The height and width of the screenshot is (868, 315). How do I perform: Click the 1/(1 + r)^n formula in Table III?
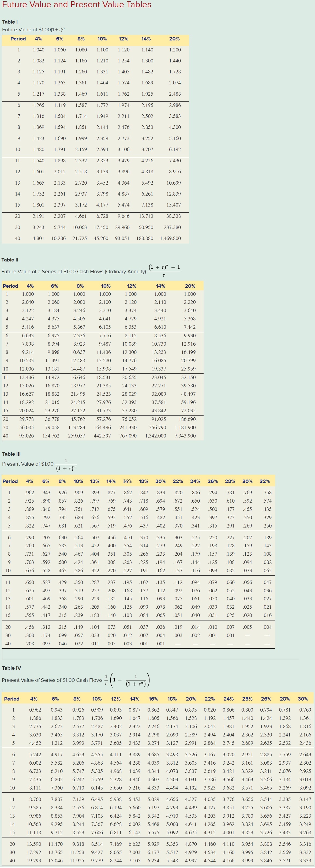(x=66, y=465)
